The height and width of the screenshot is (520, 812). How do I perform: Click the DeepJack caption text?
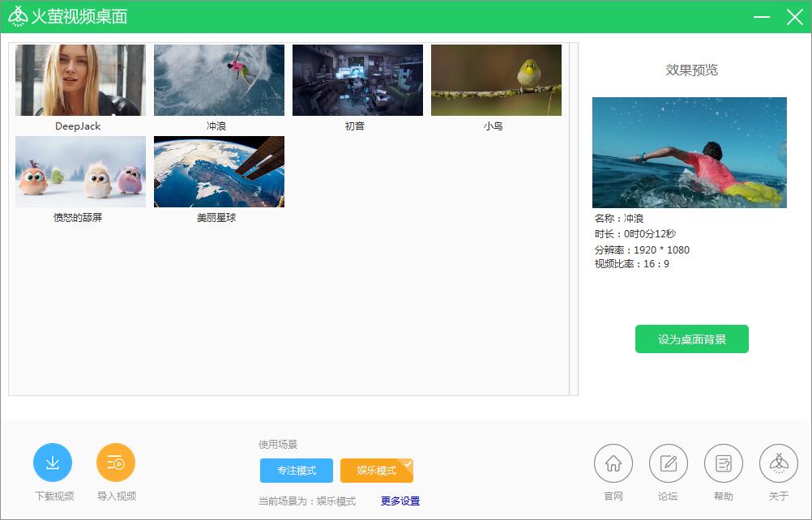click(78, 126)
